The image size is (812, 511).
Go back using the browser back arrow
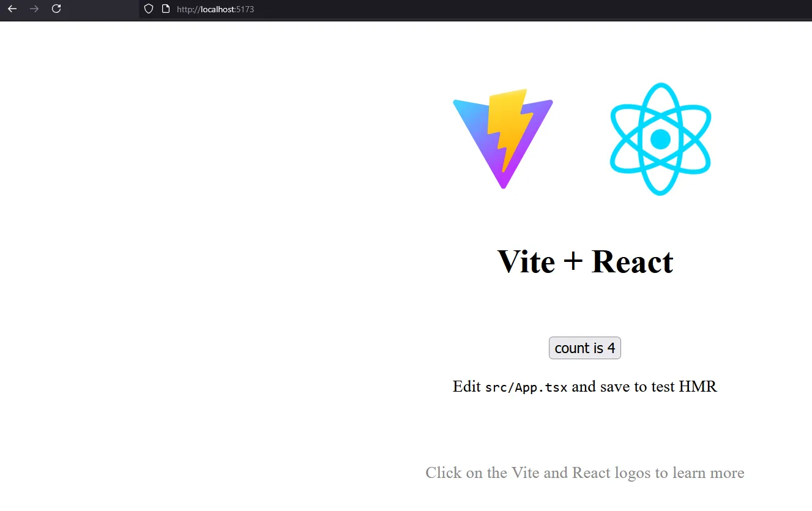12,9
